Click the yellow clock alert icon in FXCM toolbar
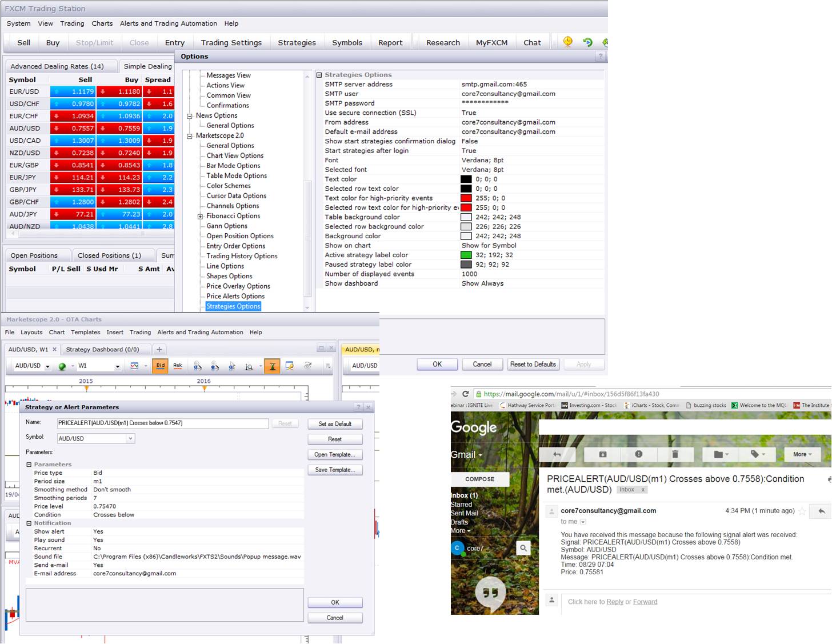The width and height of the screenshot is (832, 644). pyautogui.click(x=567, y=42)
